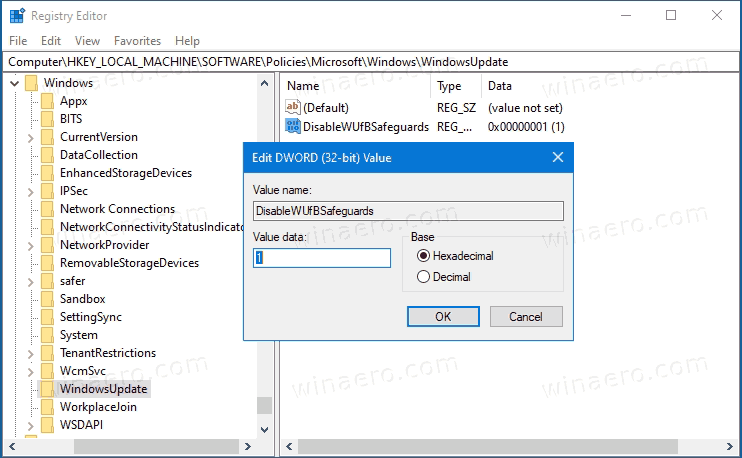Viewport: 742px width, 458px height.
Task: Click the Sandbox folder icon
Action: tap(47, 299)
